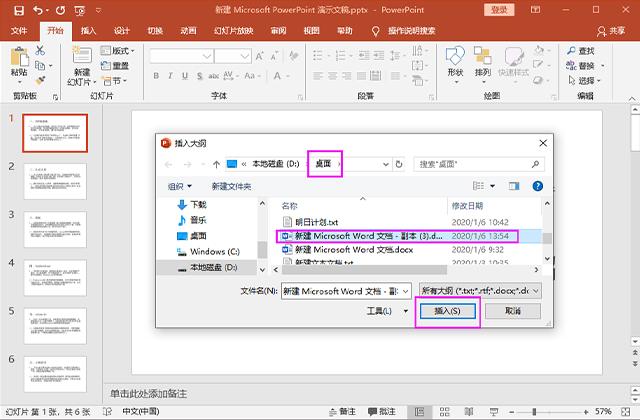Open the Design ribbon tab
Screen dimensions: 640x420
[x=122, y=31]
